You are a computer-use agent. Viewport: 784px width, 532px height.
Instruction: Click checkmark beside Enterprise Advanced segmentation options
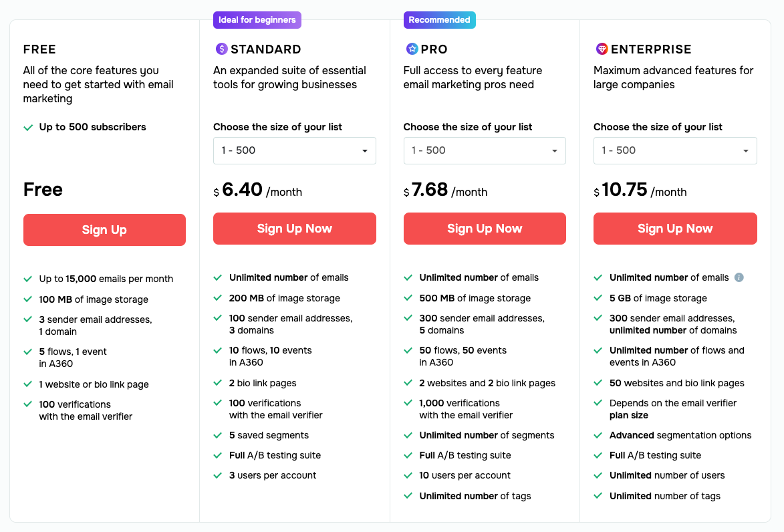tap(598, 435)
